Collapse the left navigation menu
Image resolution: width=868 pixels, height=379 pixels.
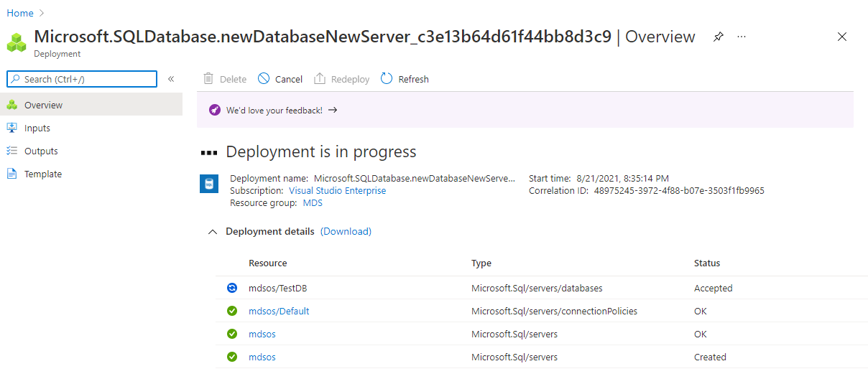coord(171,79)
